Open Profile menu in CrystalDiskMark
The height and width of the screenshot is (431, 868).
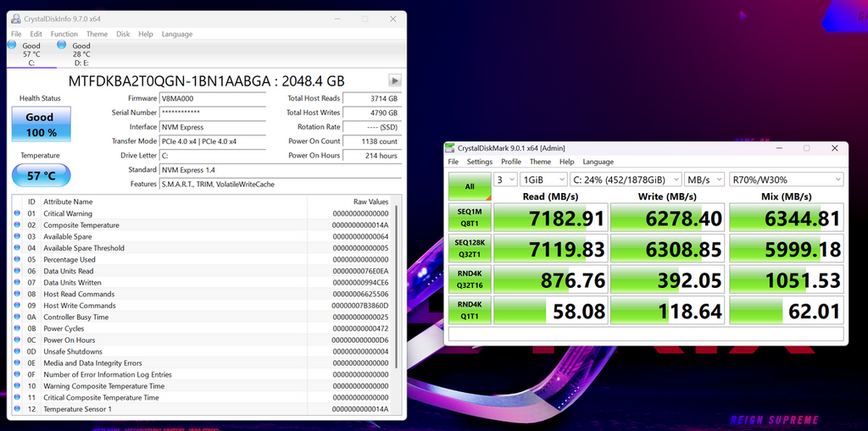click(x=511, y=162)
